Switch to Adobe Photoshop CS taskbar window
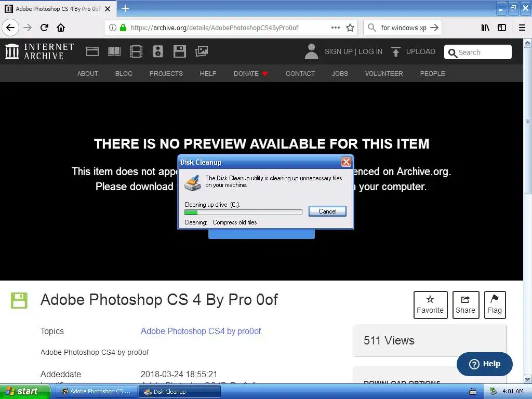Image resolution: width=532 pixels, height=399 pixels. tap(96, 392)
